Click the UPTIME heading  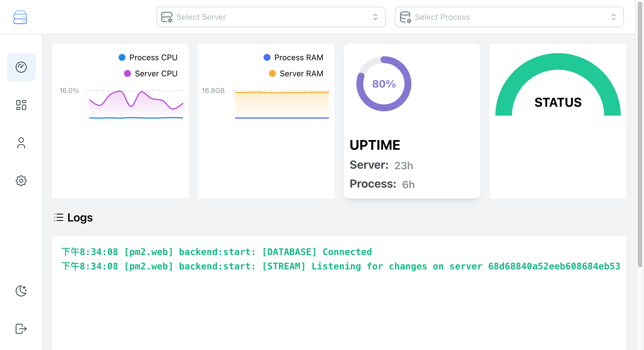375,145
